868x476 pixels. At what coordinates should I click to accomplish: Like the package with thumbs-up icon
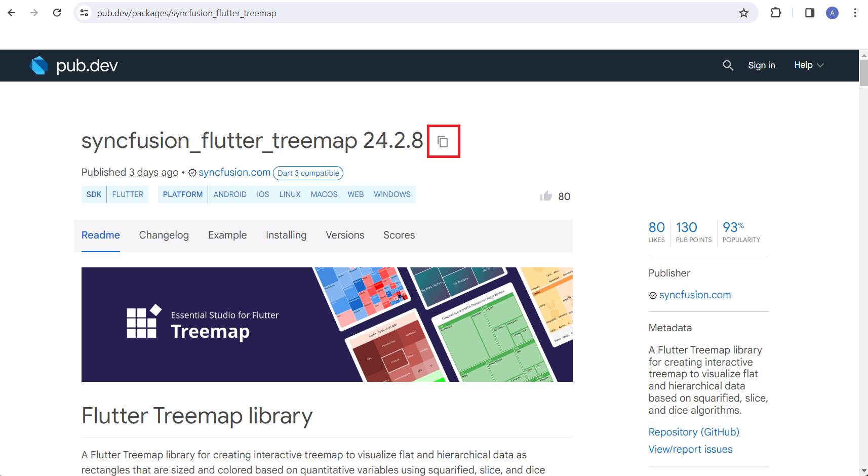[x=546, y=196]
